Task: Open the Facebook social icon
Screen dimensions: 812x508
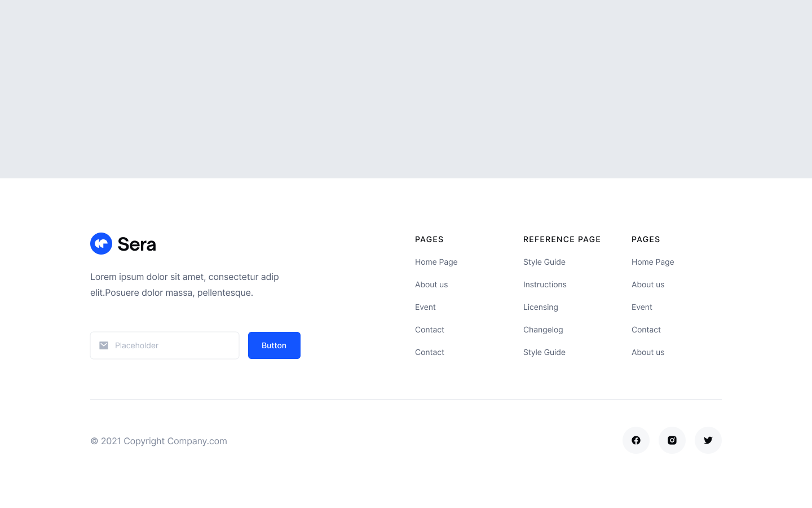Action: pyautogui.click(x=636, y=440)
